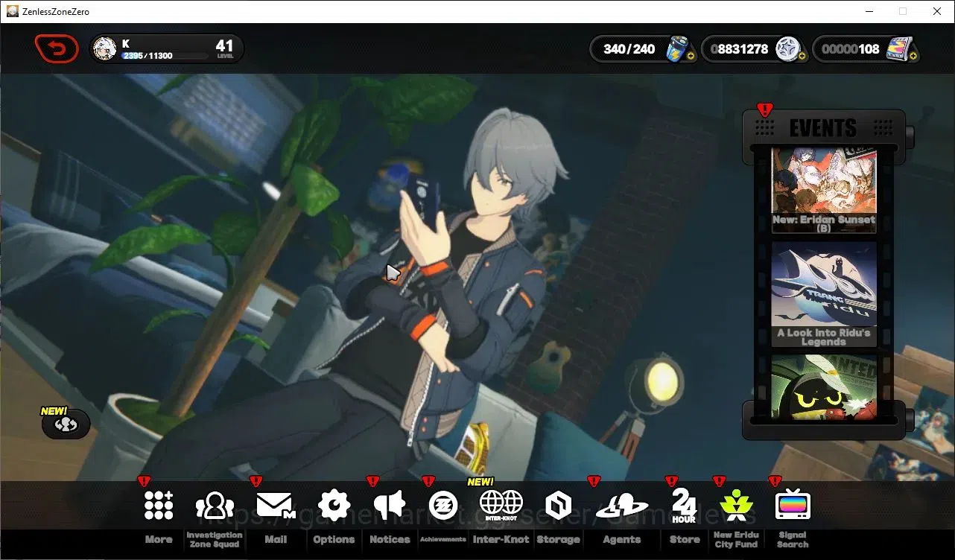Image resolution: width=955 pixels, height=560 pixels.
Task: Add film currency with plus icon
Action: click(x=913, y=57)
